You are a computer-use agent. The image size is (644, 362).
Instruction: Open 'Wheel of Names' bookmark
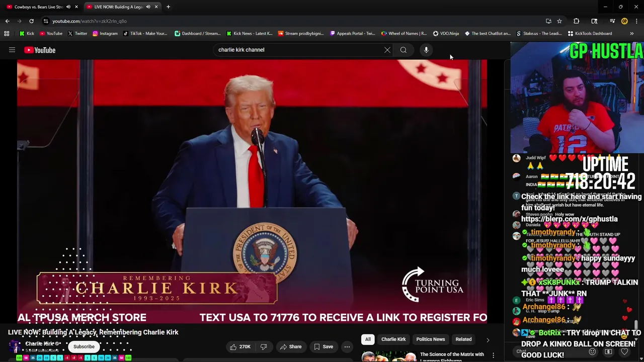coord(404,33)
